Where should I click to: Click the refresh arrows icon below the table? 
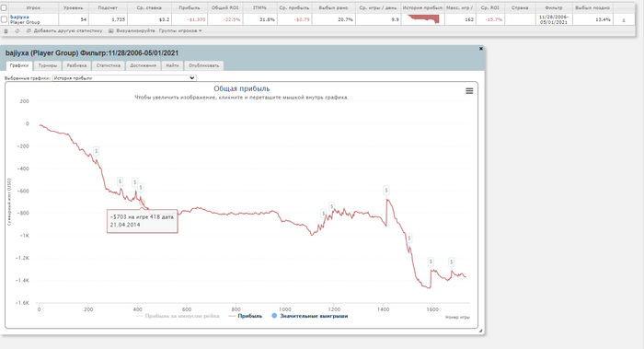(x=17, y=30)
